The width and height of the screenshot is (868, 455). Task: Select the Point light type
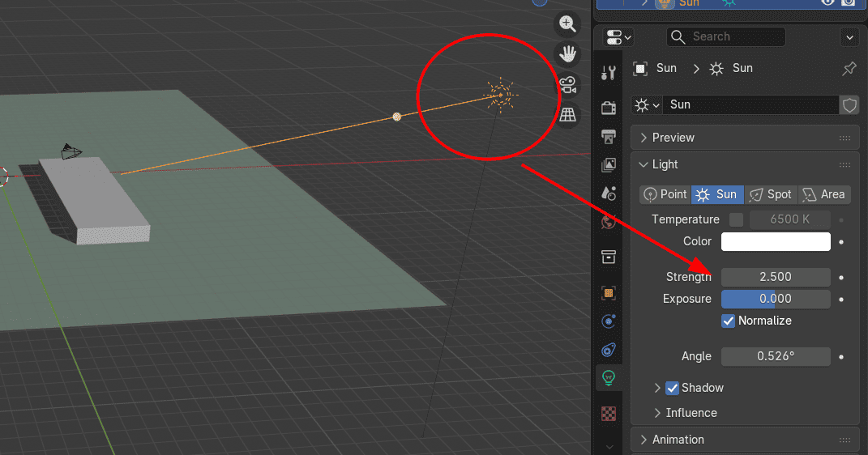coord(665,194)
